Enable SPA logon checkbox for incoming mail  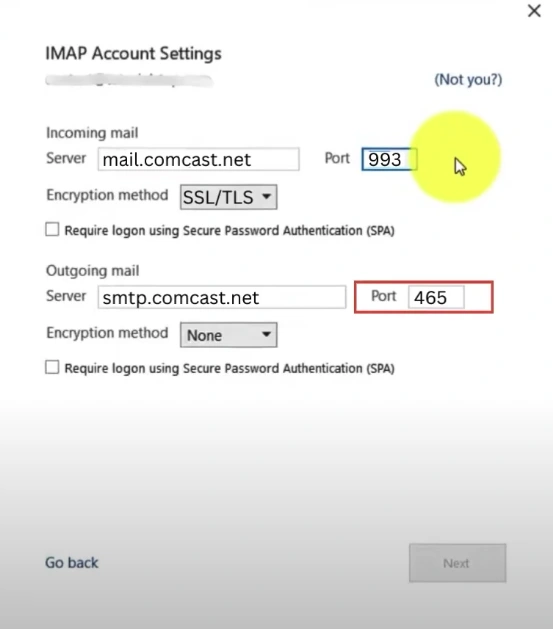52,229
